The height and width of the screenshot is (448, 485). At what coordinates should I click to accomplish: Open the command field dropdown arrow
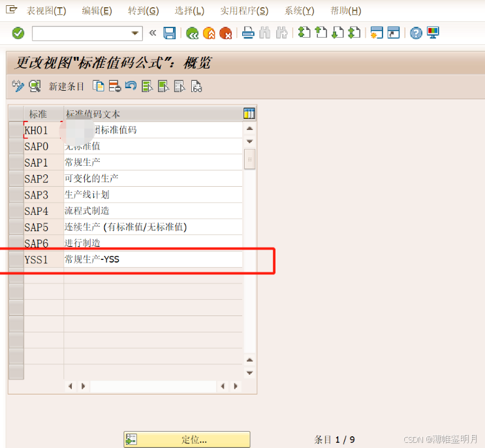point(135,33)
